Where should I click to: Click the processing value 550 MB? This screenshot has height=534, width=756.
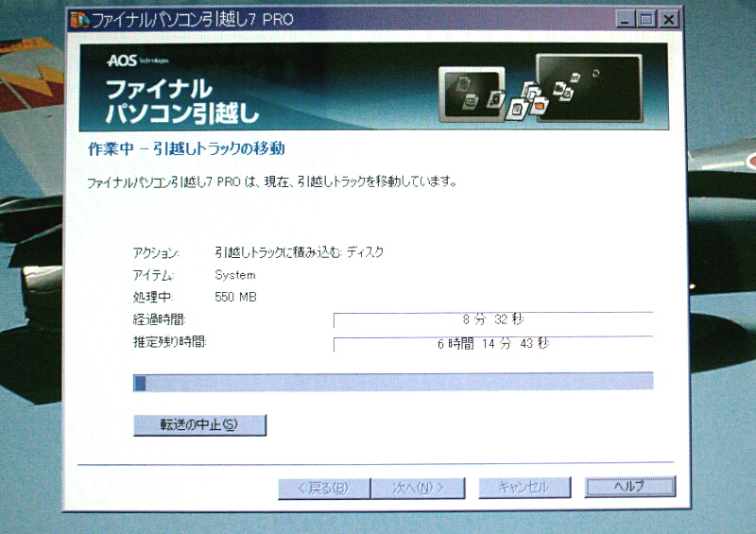click(x=235, y=297)
